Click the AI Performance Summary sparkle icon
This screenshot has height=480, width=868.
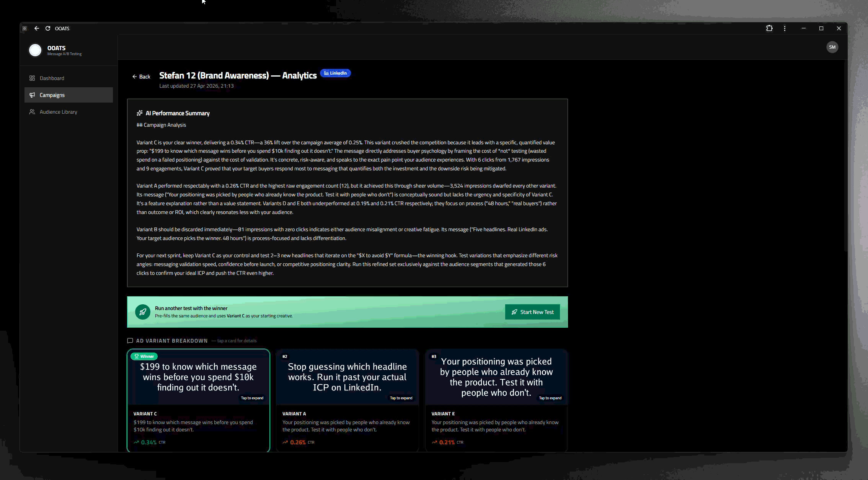tap(140, 113)
